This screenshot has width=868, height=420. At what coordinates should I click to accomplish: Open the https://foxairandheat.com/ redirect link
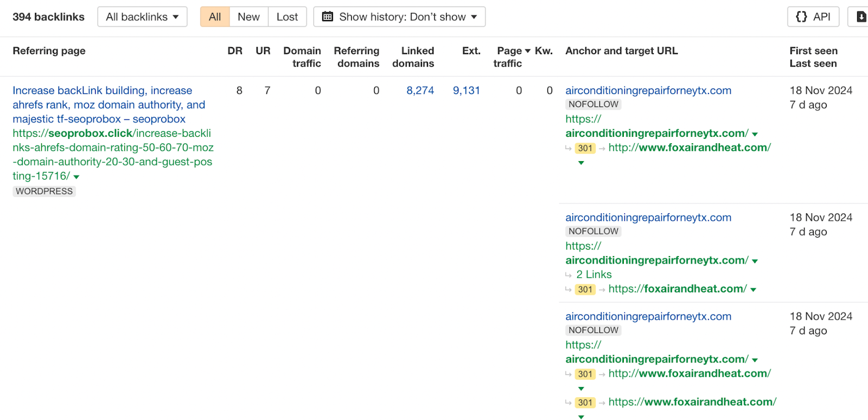coord(678,289)
